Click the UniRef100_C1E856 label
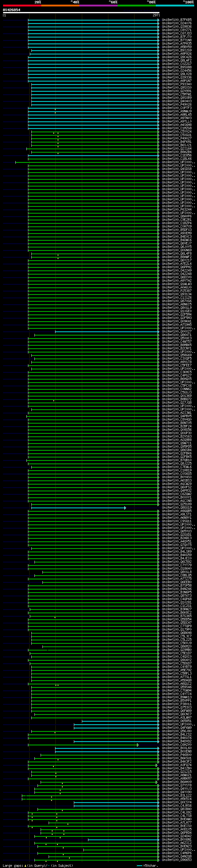 click(x=177, y=155)
